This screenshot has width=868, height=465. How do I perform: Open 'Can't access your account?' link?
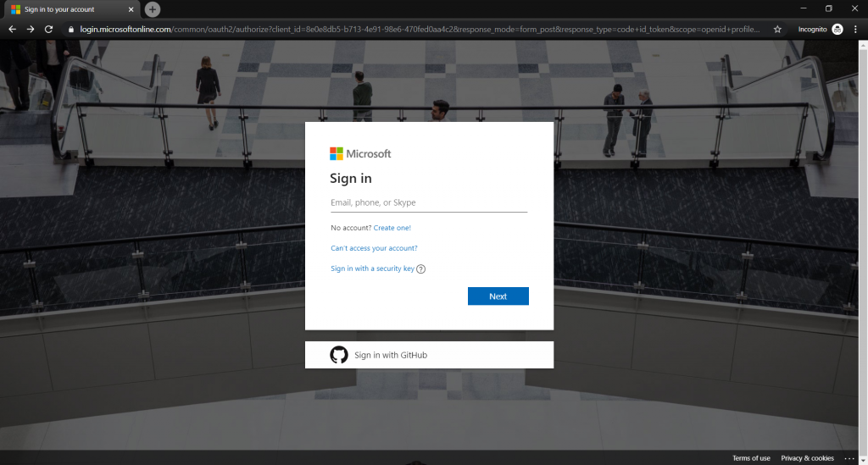click(374, 248)
